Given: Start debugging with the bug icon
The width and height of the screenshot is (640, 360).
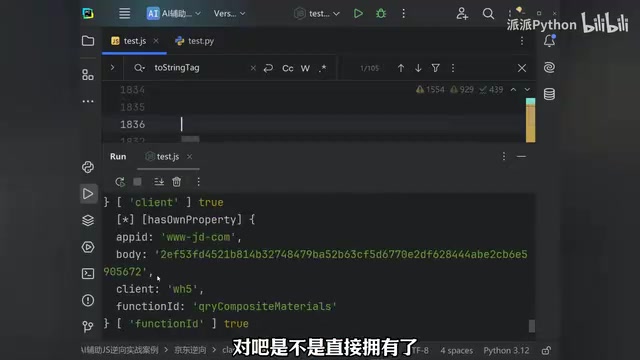Looking at the screenshot, I should [x=381, y=13].
